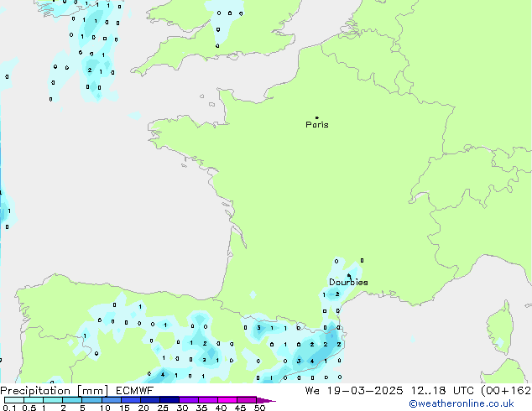Image resolution: width=532 pixels, height=411 pixels.
Task: Select the 40–45 mm magenta legend swatch
Action: (x=227, y=400)
